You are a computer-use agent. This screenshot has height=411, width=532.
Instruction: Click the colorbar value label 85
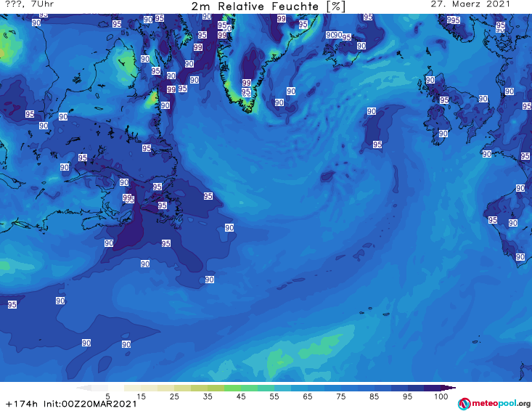click(375, 396)
